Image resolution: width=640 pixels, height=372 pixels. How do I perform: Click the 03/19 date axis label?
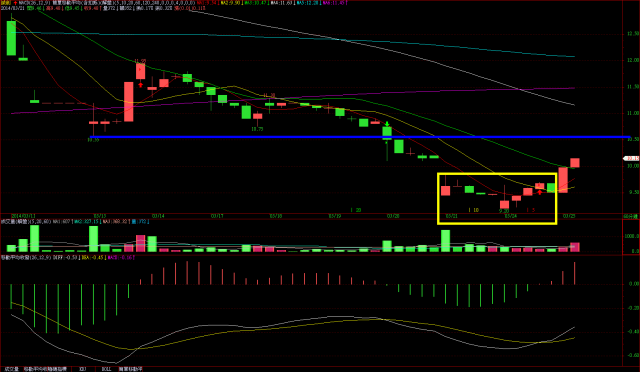click(x=335, y=216)
